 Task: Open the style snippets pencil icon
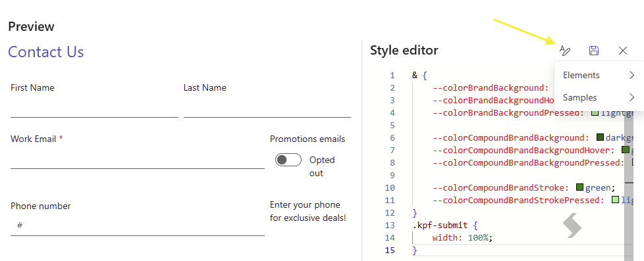point(565,51)
